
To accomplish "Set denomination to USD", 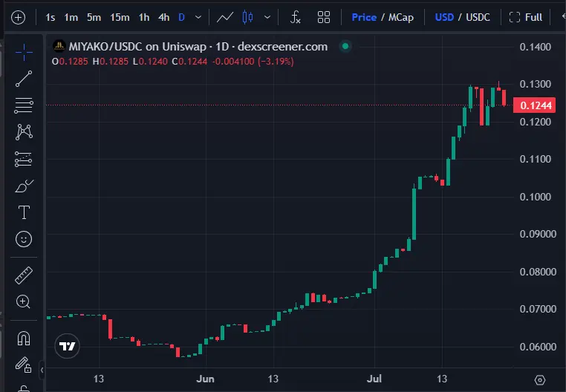I will (444, 17).
